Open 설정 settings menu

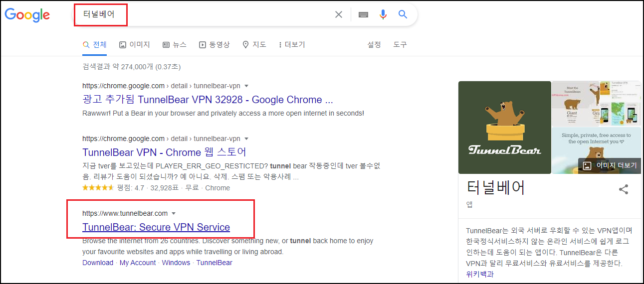click(374, 44)
